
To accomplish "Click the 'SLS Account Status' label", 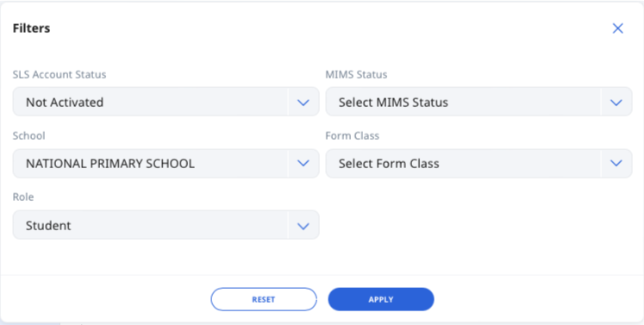I will click(x=59, y=74).
